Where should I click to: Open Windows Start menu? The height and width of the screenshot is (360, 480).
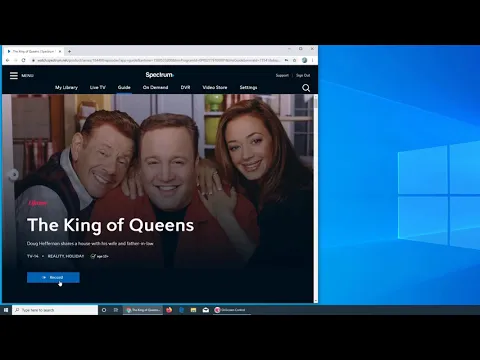(x=6, y=310)
